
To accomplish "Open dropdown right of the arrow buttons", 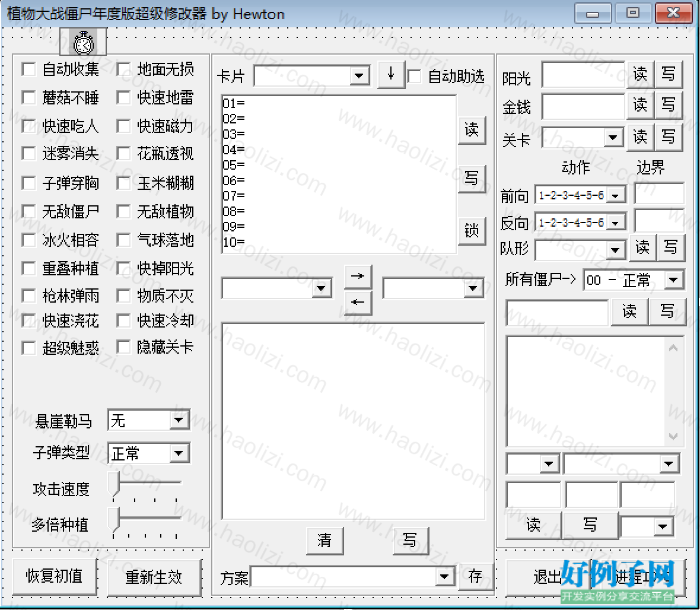I will click(x=472, y=288).
